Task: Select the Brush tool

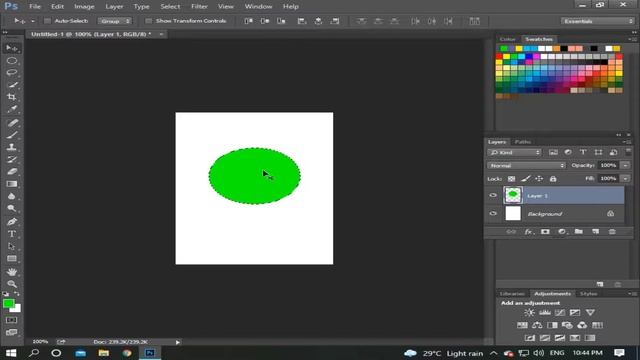Action: coord(12,135)
